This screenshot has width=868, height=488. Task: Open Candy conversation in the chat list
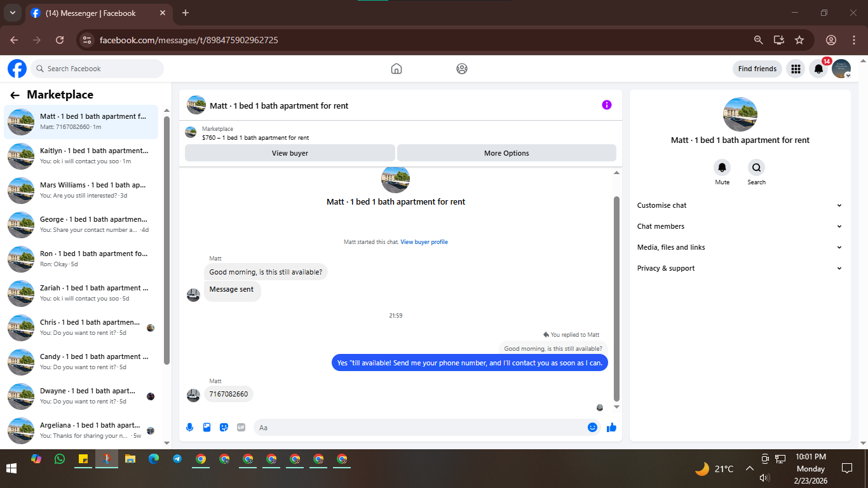coord(81,362)
